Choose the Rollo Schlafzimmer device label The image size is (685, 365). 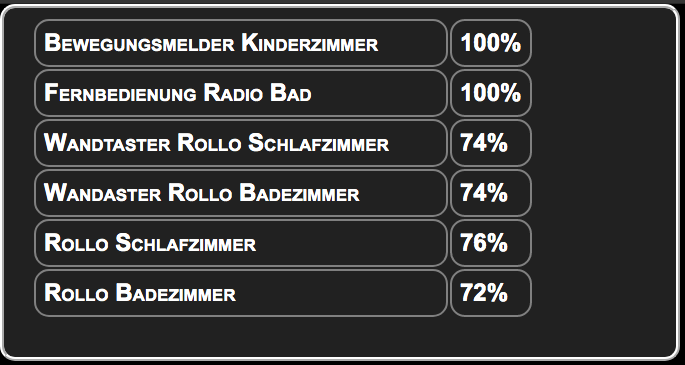tap(241, 243)
